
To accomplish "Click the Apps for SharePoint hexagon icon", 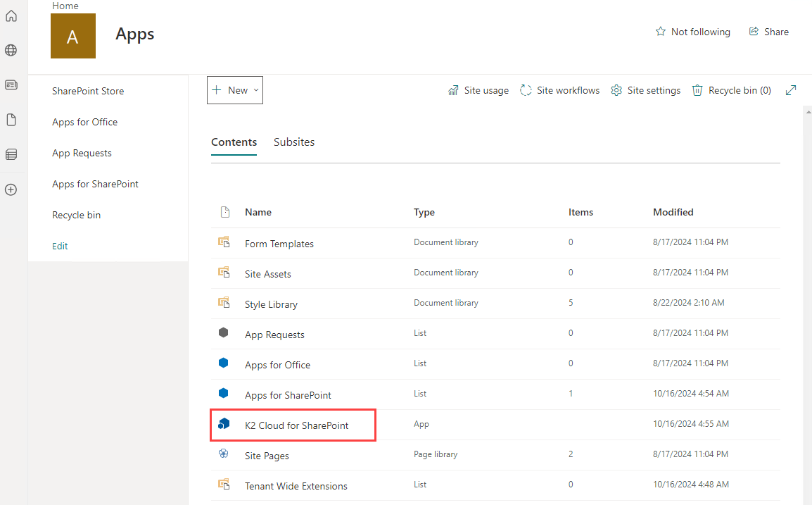I will (x=223, y=392).
